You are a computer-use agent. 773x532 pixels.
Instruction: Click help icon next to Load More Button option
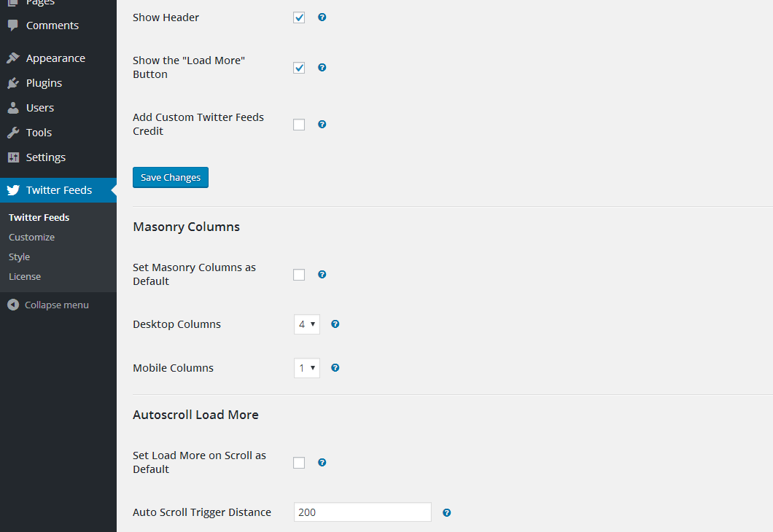pyautogui.click(x=322, y=67)
